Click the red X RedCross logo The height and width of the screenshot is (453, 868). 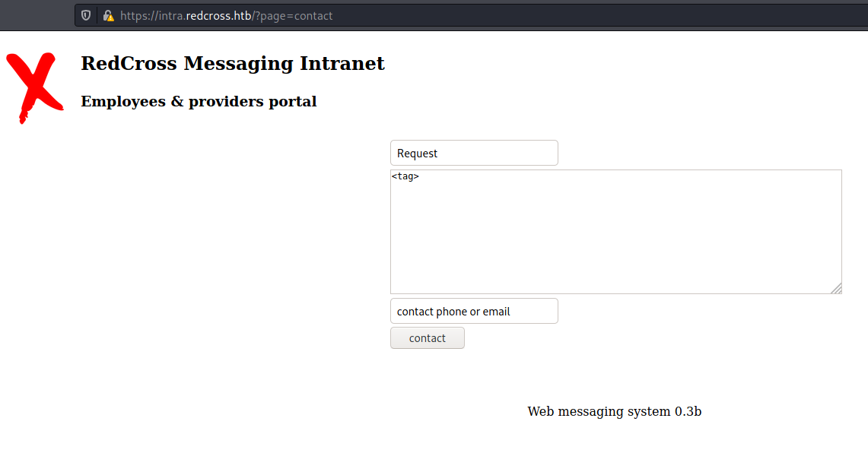click(x=35, y=88)
